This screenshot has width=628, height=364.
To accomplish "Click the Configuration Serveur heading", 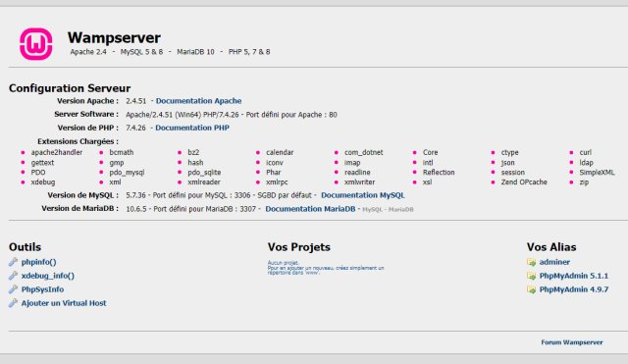I will tap(70, 88).
